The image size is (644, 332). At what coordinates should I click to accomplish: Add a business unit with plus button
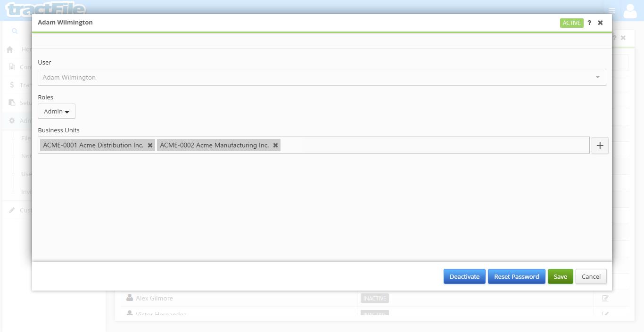600,146
